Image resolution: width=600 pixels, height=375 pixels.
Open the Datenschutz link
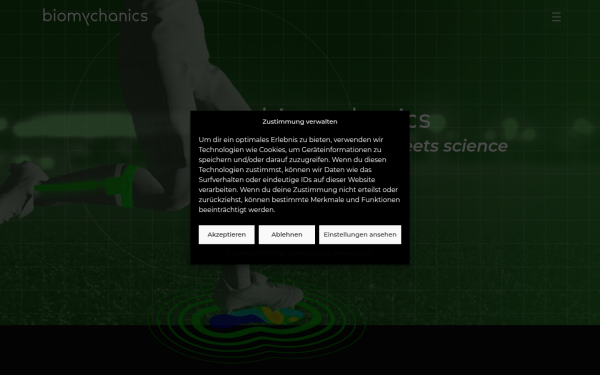tap(310, 253)
